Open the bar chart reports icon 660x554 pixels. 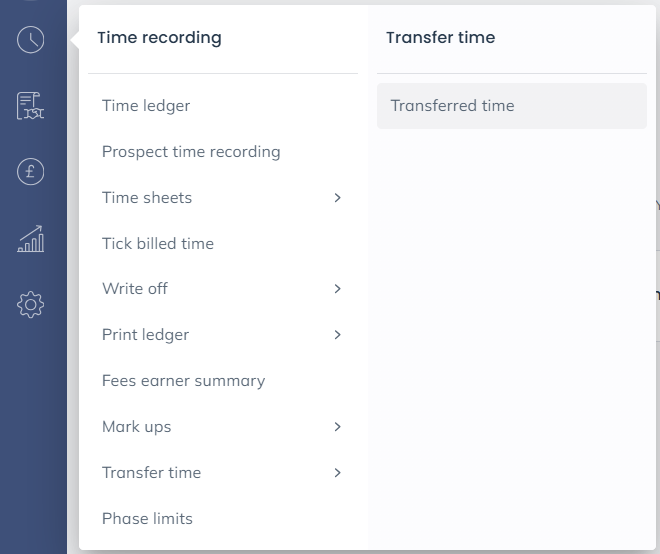[31, 238]
